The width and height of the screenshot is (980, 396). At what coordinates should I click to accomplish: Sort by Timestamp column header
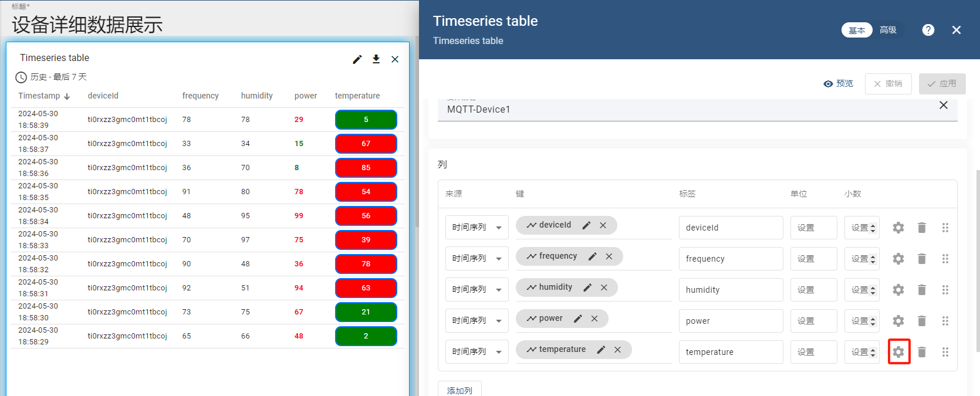coord(44,96)
